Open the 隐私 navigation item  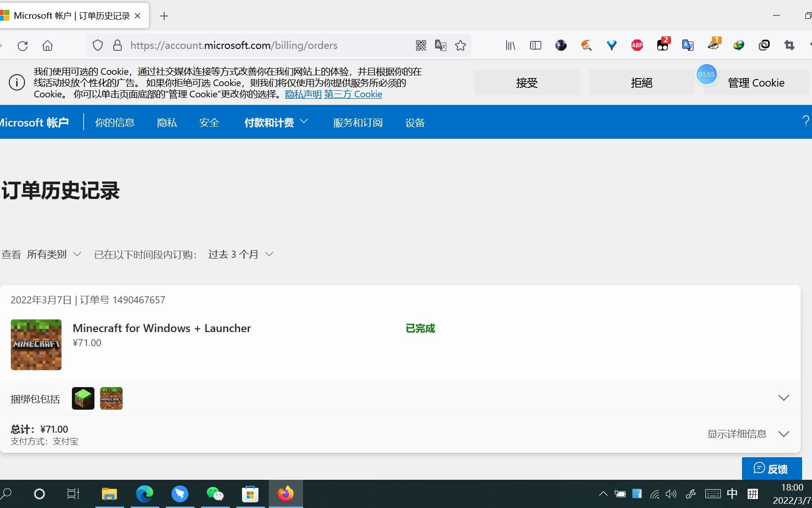click(x=167, y=122)
